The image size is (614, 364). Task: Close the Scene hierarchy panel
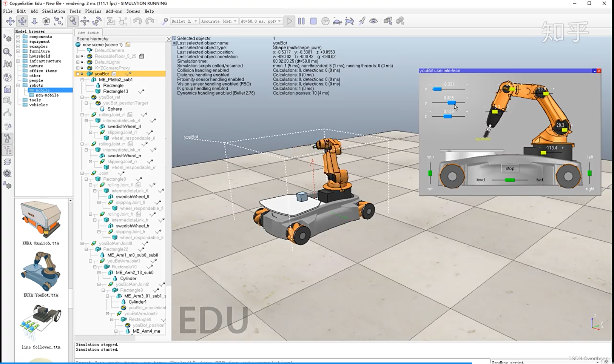point(169,39)
